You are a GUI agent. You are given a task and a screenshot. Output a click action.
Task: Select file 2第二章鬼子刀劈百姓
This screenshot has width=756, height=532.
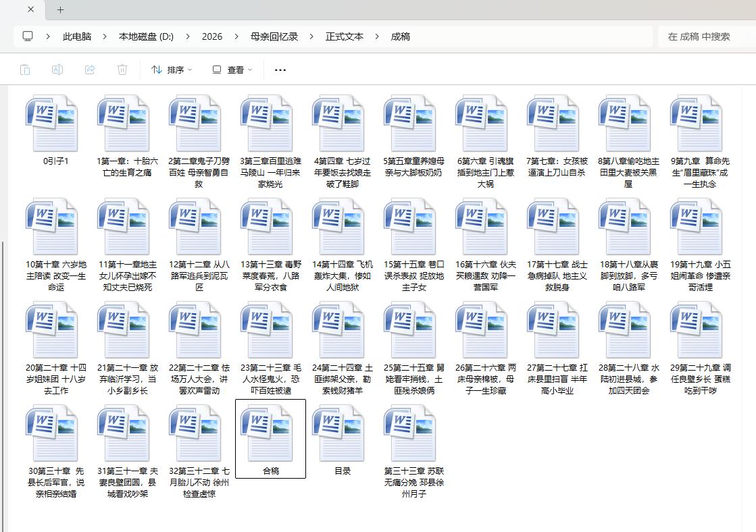pyautogui.click(x=199, y=142)
